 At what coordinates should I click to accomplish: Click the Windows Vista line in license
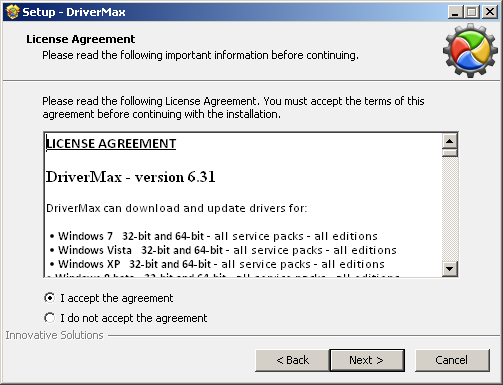tap(223, 250)
